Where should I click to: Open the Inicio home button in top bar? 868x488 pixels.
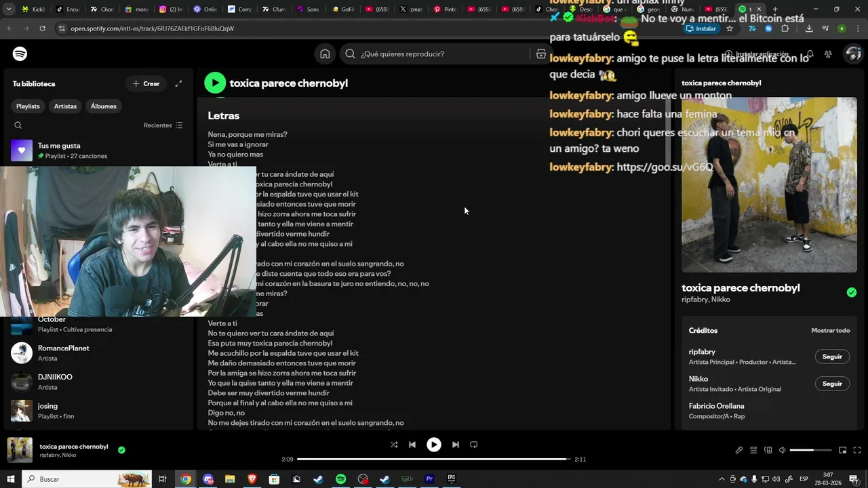325,54
